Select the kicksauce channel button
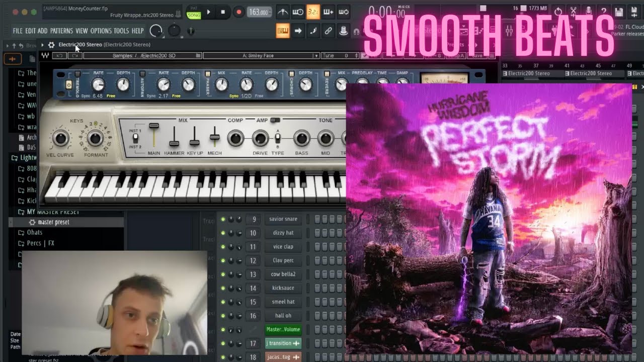This screenshot has height=362, width=644. pyautogui.click(x=283, y=288)
